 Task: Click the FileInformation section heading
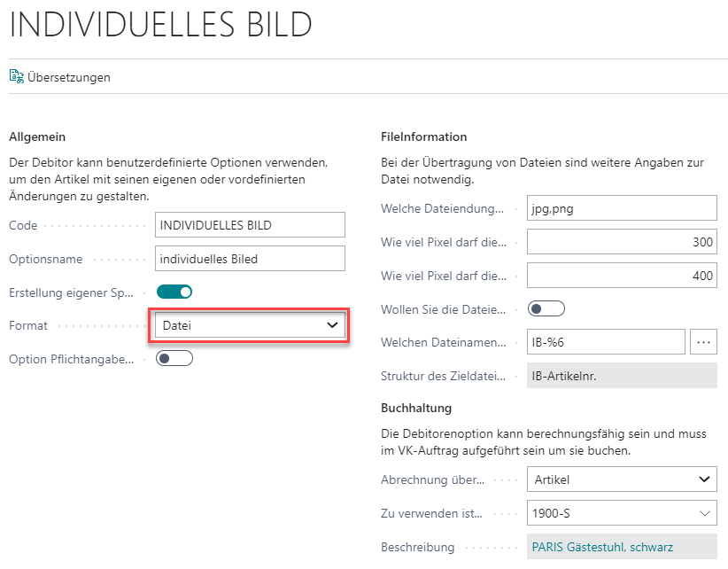[423, 136]
